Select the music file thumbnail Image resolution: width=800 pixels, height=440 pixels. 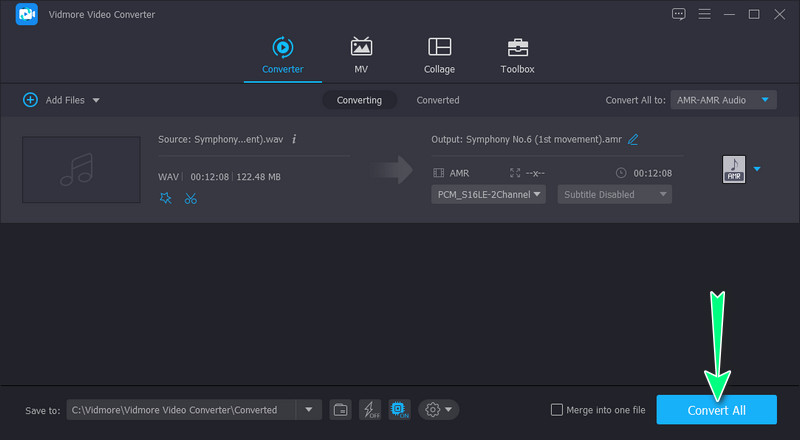click(x=81, y=169)
